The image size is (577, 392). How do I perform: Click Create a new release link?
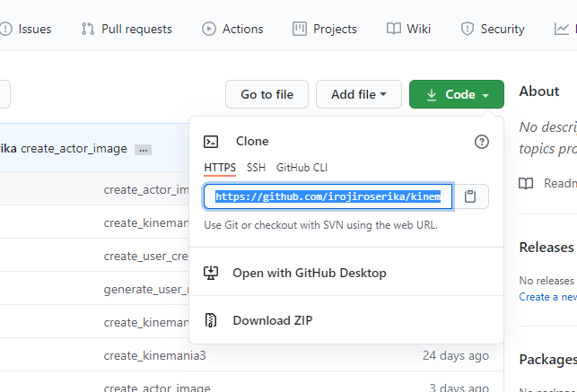(x=548, y=297)
